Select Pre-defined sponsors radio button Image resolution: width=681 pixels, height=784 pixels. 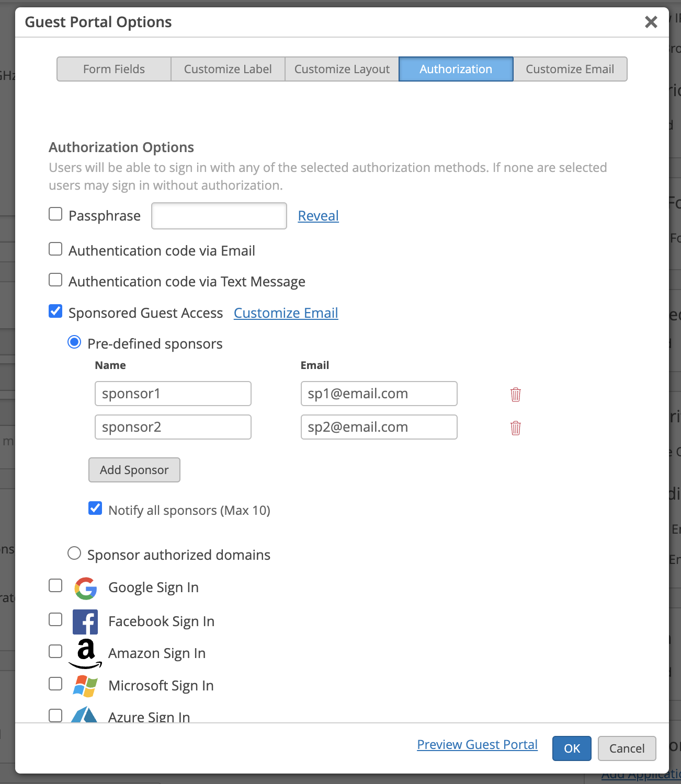click(x=74, y=342)
